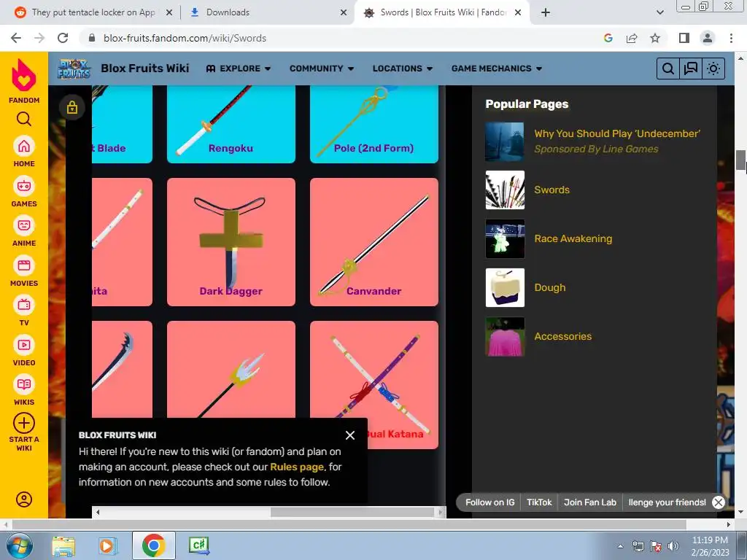This screenshot has width=747, height=560.
Task: Click the Dough fruit thumbnail
Action: click(x=505, y=287)
